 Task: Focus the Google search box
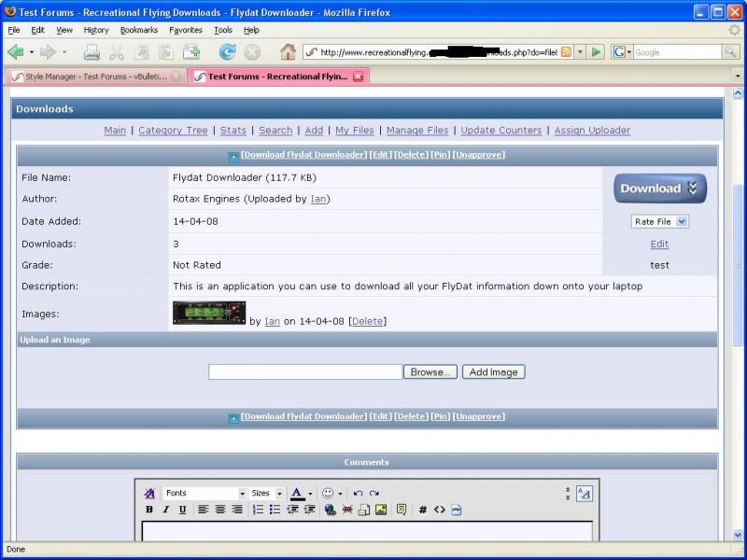coord(678,52)
